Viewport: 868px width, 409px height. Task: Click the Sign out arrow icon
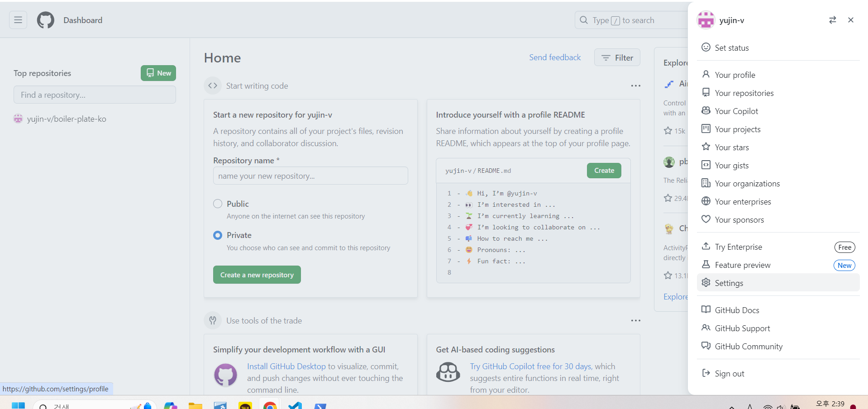pos(706,373)
